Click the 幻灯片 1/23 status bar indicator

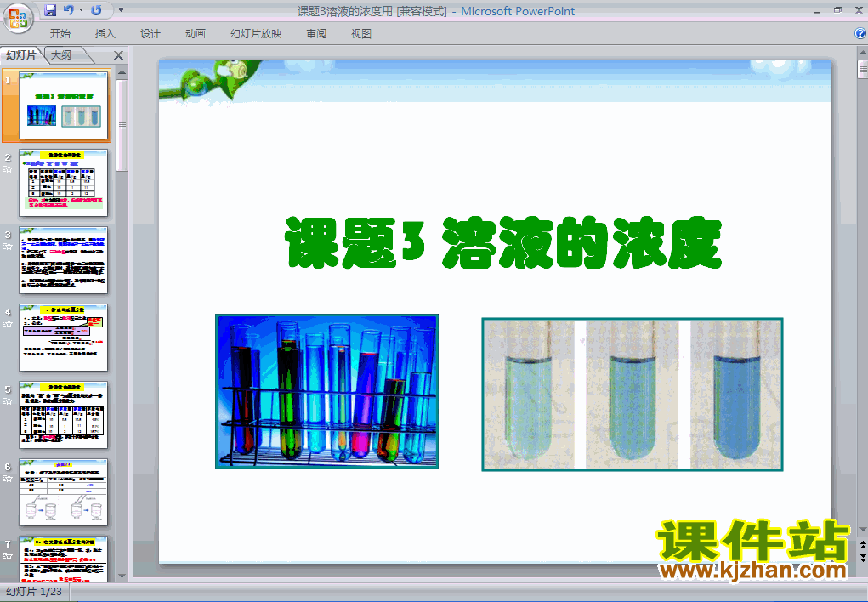click(x=34, y=592)
